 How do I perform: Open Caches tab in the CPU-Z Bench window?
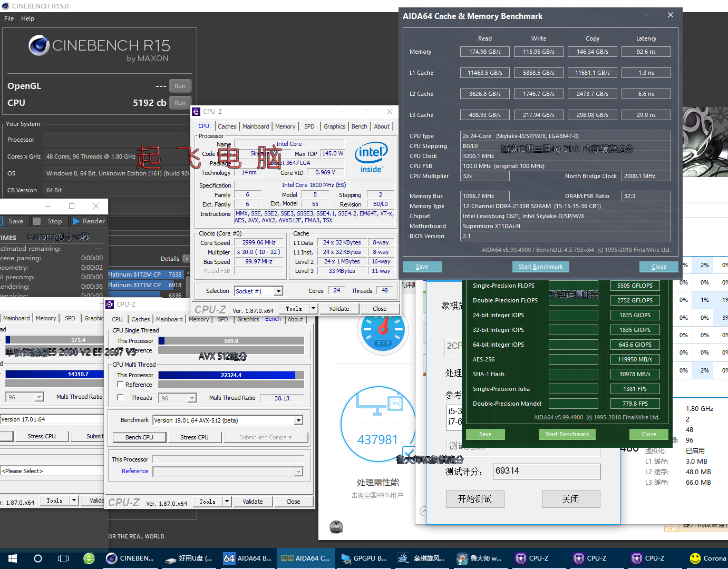(x=141, y=319)
